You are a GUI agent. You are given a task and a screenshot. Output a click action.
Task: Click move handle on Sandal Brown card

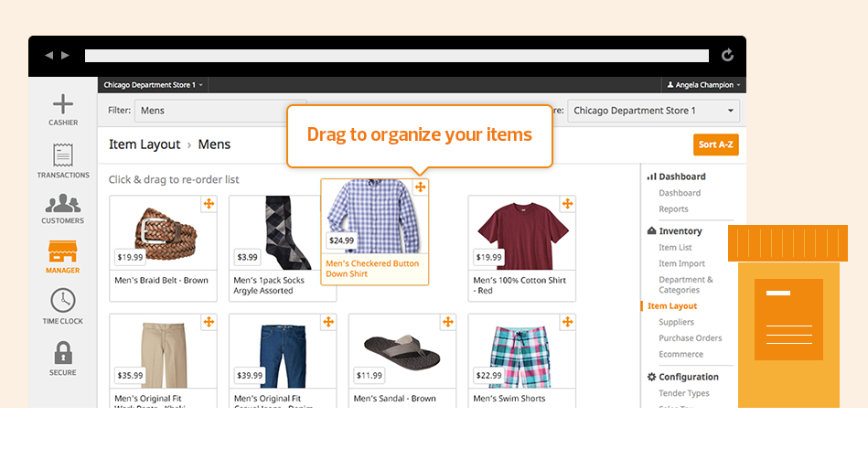coord(448,322)
